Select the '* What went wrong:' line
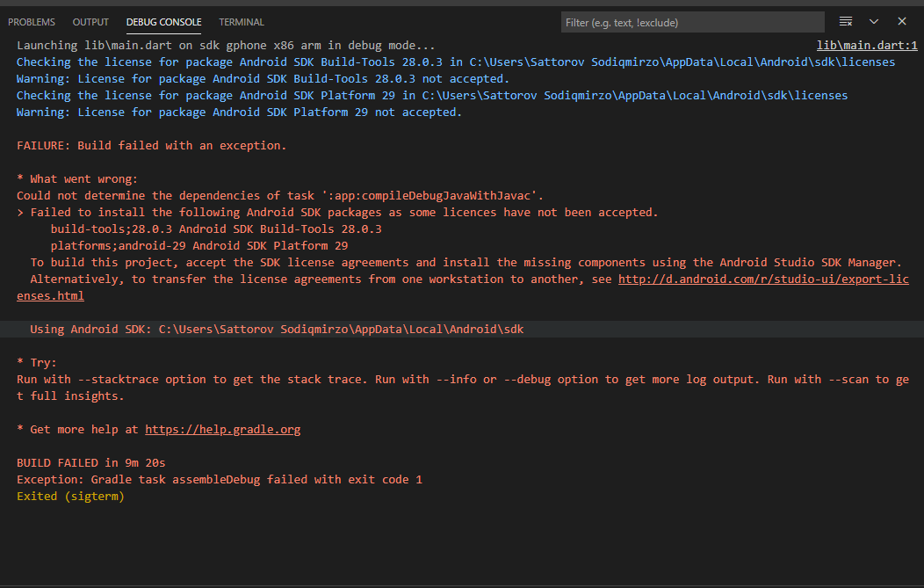The image size is (924, 588). (x=77, y=178)
